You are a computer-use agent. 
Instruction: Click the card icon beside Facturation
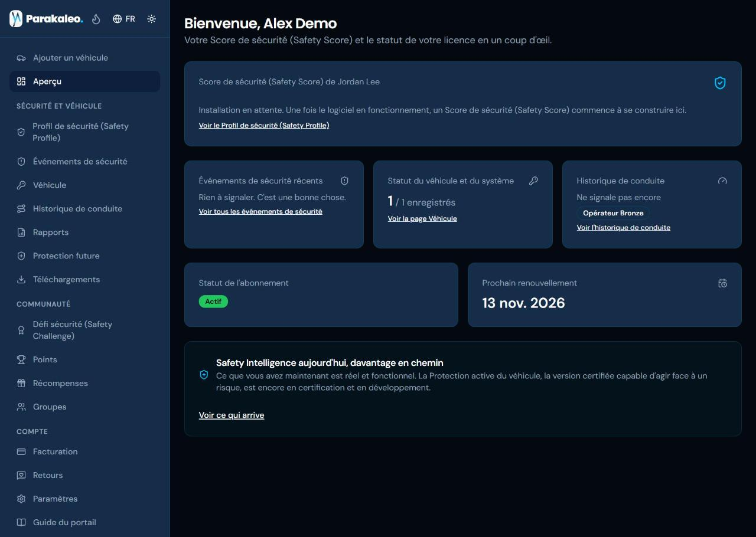tap(21, 452)
